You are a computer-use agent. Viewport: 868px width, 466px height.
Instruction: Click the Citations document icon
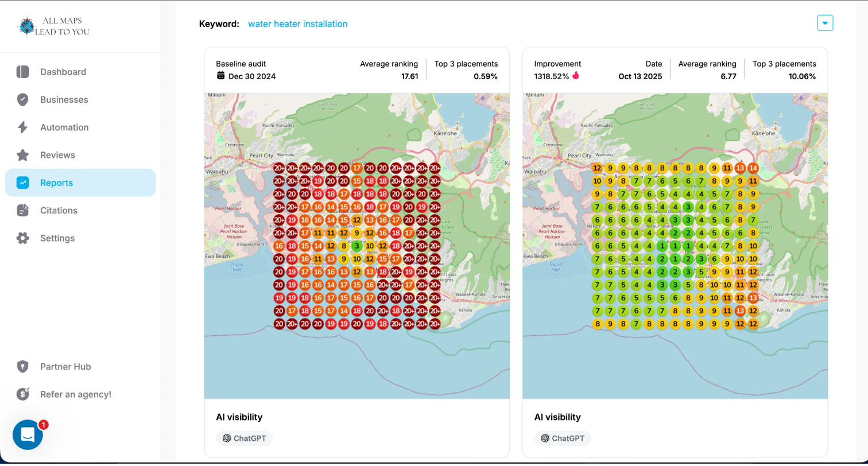[x=23, y=211]
